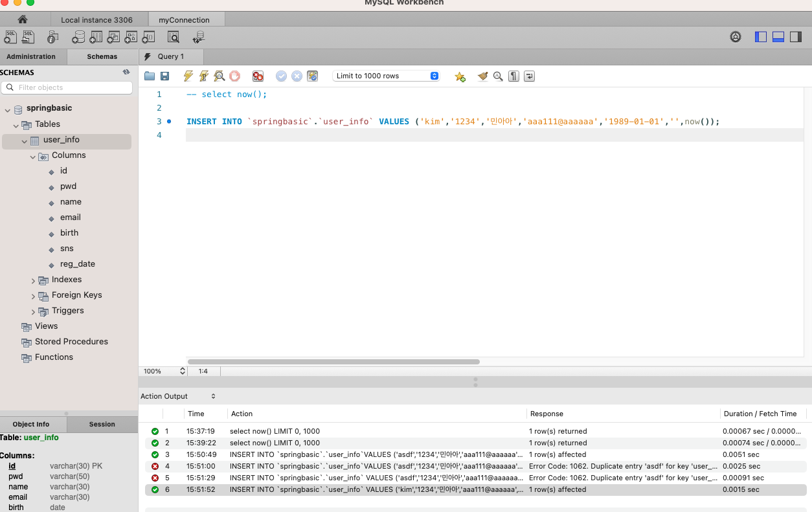Click in the Filter objects field

click(67, 87)
